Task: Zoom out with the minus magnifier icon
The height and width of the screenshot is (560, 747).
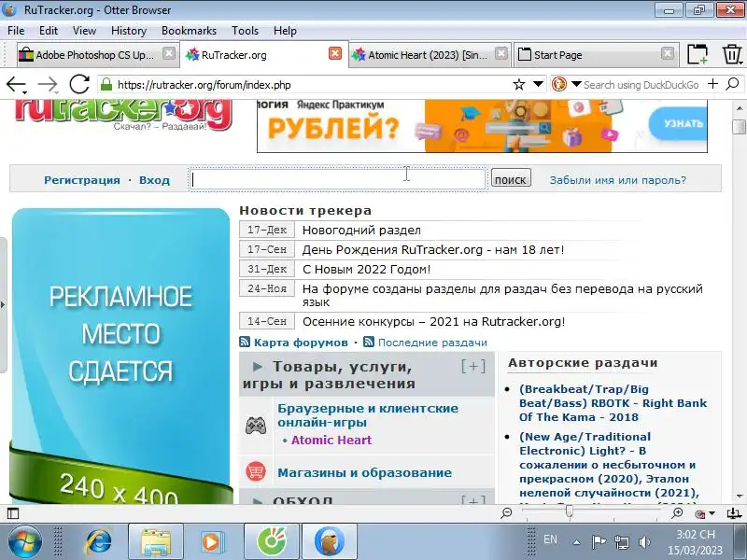Action: (x=506, y=512)
